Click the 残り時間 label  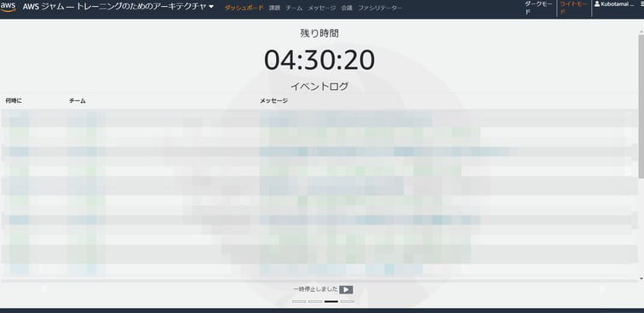[319, 33]
